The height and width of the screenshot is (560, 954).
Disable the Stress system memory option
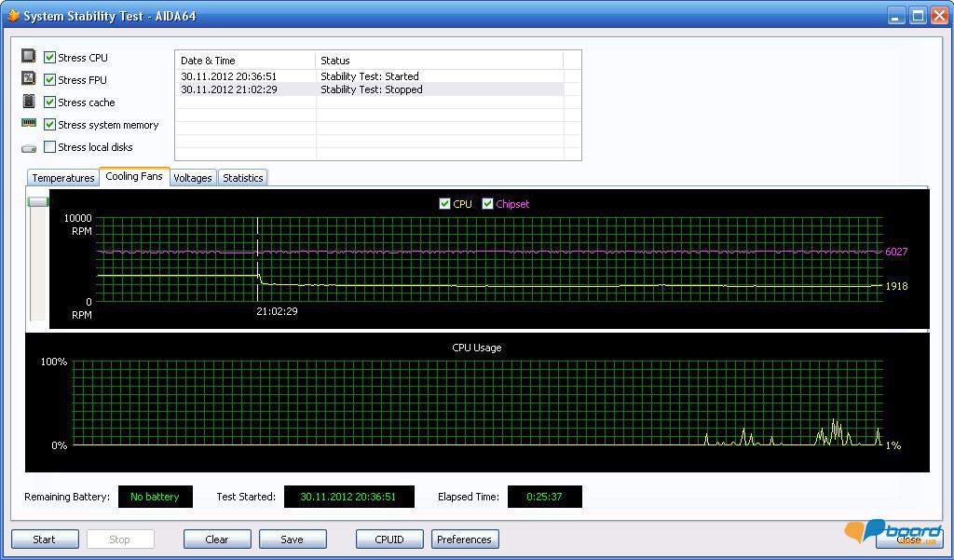click(x=50, y=125)
